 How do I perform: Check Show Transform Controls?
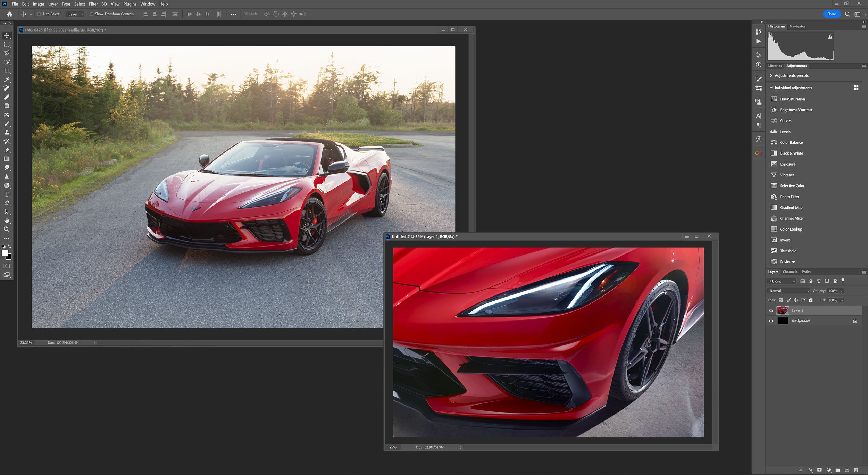[x=92, y=14]
